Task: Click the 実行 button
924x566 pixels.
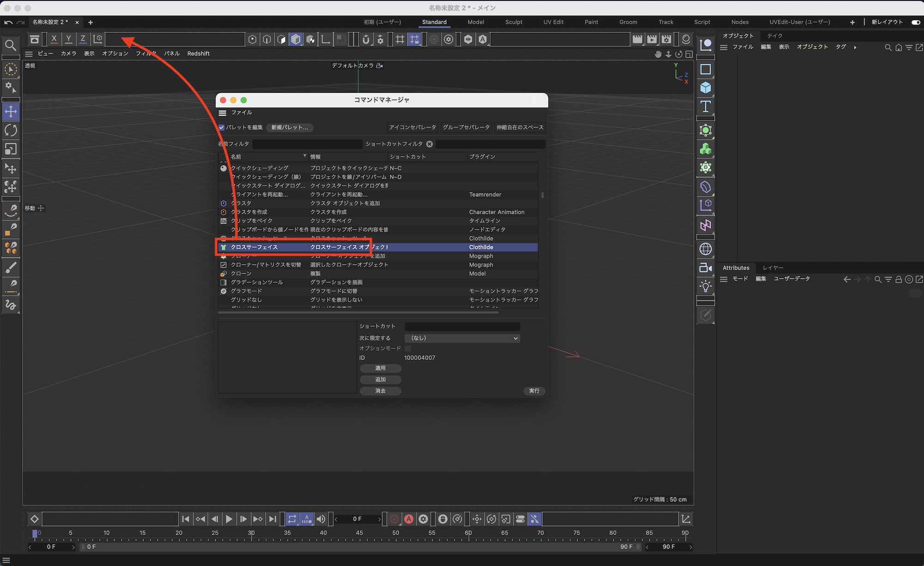Action: [534, 391]
